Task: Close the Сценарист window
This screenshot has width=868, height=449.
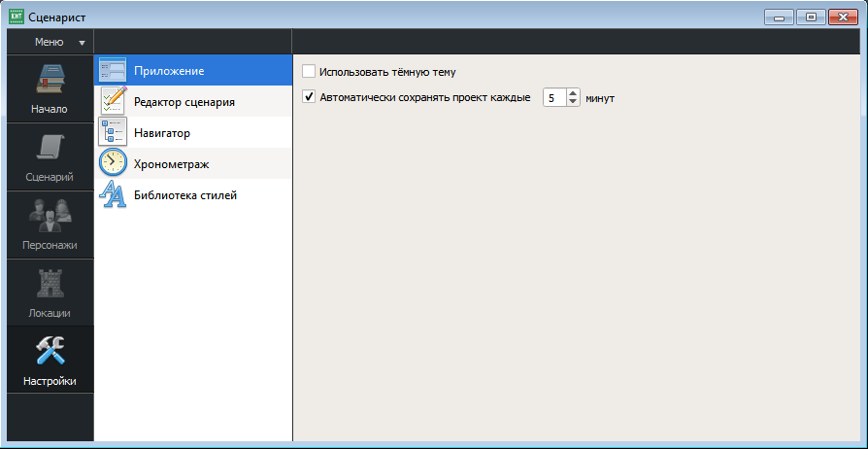Action: click(843, 17)
